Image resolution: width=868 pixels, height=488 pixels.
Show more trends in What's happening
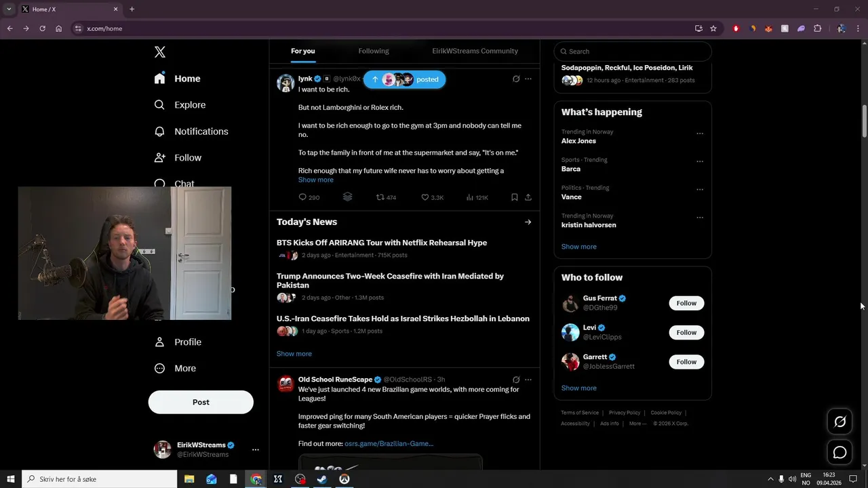[x=578, y=247]
